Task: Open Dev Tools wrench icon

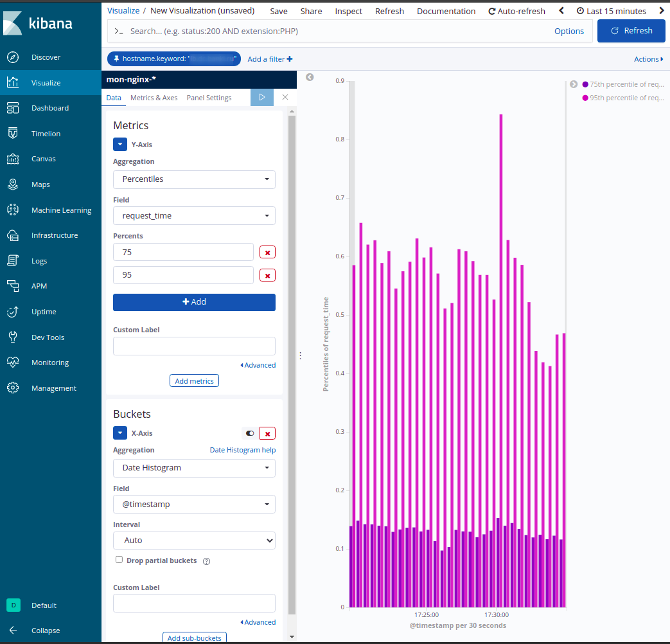Action: [x=13, y=337]
